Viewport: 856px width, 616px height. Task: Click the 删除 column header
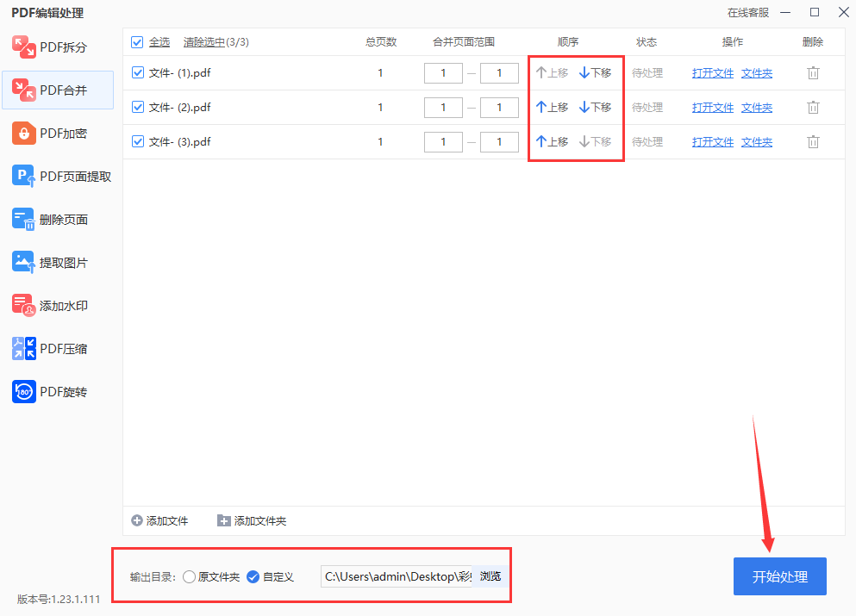(813, 42)
